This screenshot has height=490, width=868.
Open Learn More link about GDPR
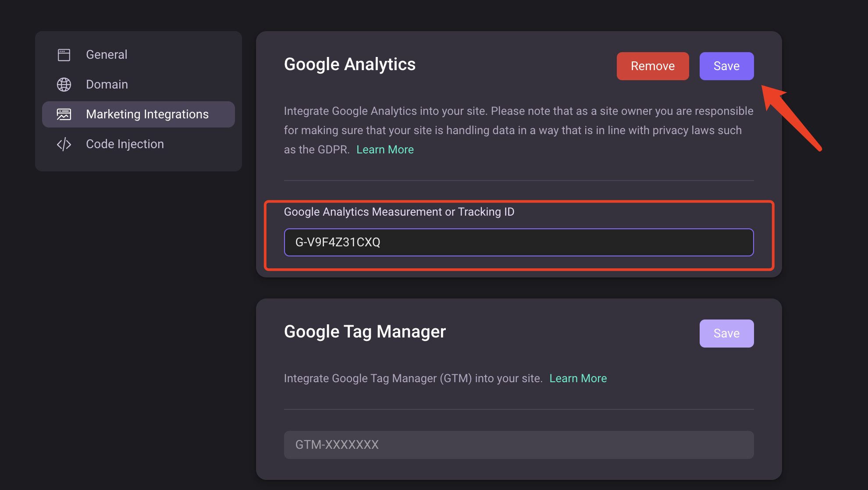tap(385, 149)
